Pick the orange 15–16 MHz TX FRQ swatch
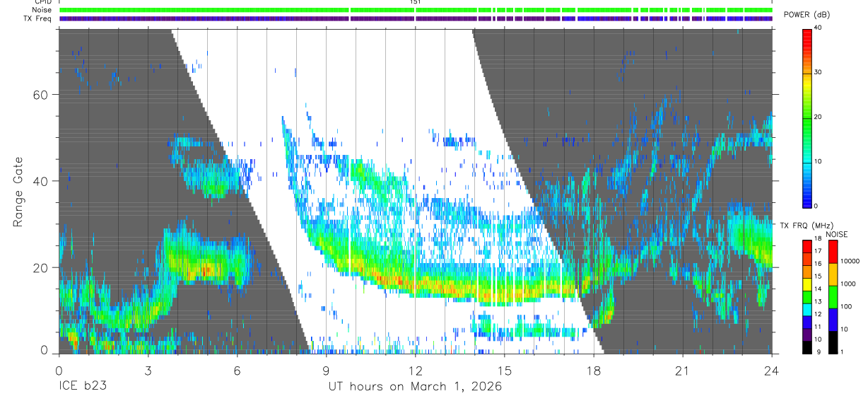This screenshot has height=401, width=868. [x=807, y=272]
